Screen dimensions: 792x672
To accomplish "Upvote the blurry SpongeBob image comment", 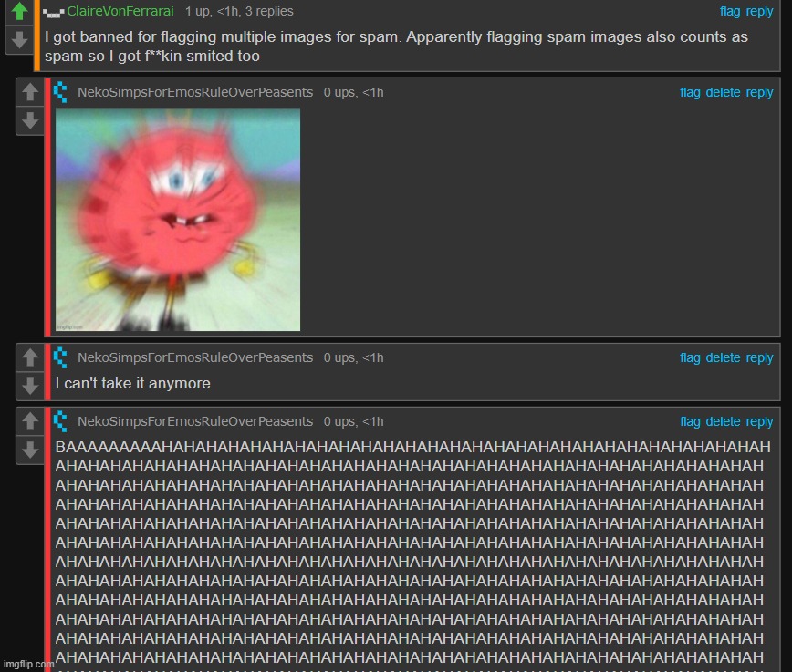I will [x=29, y=93].
